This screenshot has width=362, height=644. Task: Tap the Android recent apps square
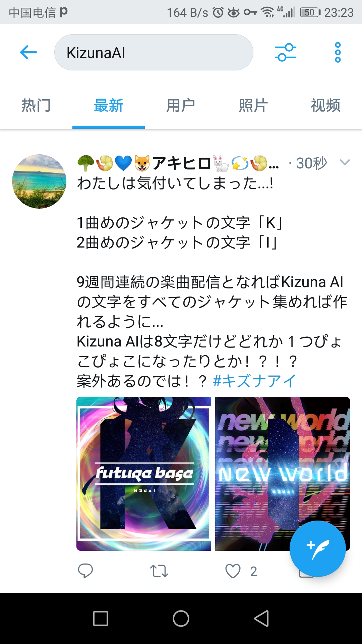tap(101, 618)
